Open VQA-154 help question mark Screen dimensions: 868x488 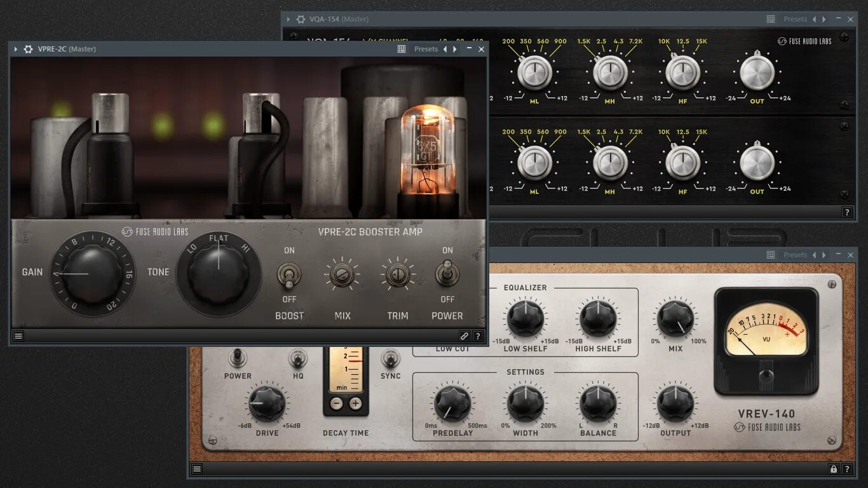pos(847,213)
